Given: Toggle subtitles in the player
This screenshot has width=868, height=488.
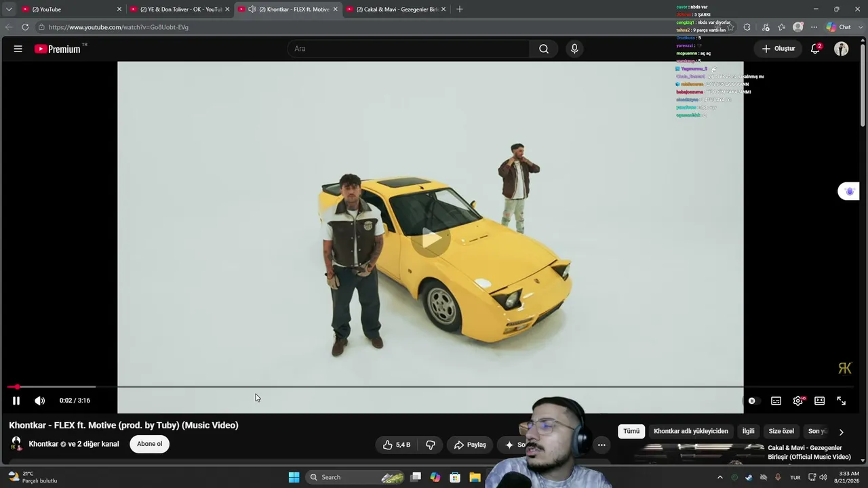Looking at the screenshot, I should (776, 401).
